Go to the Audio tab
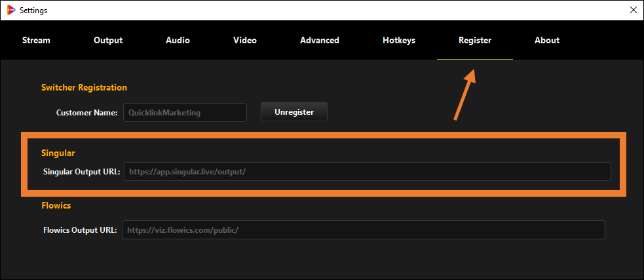The image size is (644, 280). 178,40
